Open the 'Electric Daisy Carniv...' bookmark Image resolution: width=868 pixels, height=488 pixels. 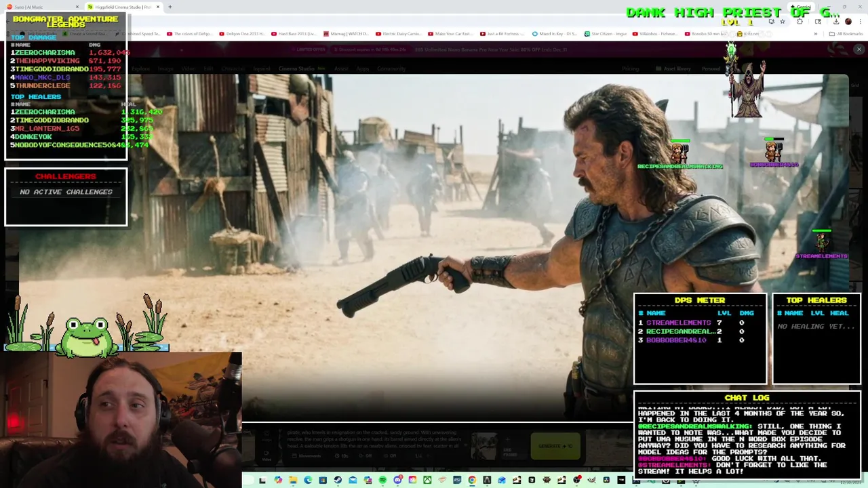pyautogui.click(x=399, y=33)
